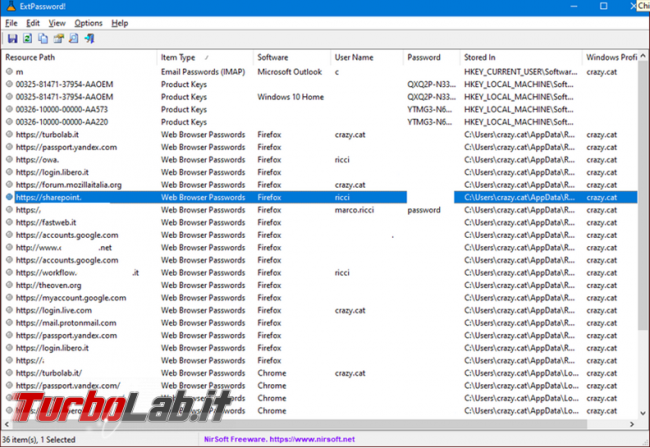
Task: Sort by the Stored In column header
Action: click(521, 57)
